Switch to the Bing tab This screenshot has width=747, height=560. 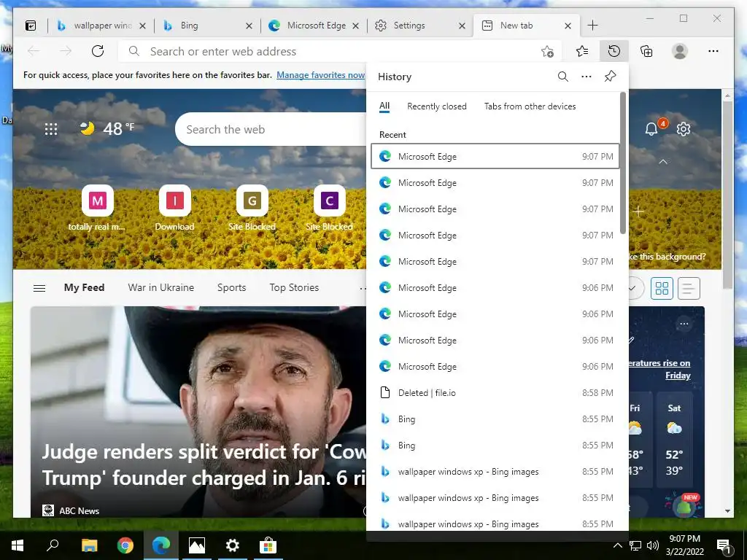pyautogui.click(x=206, y=26)
